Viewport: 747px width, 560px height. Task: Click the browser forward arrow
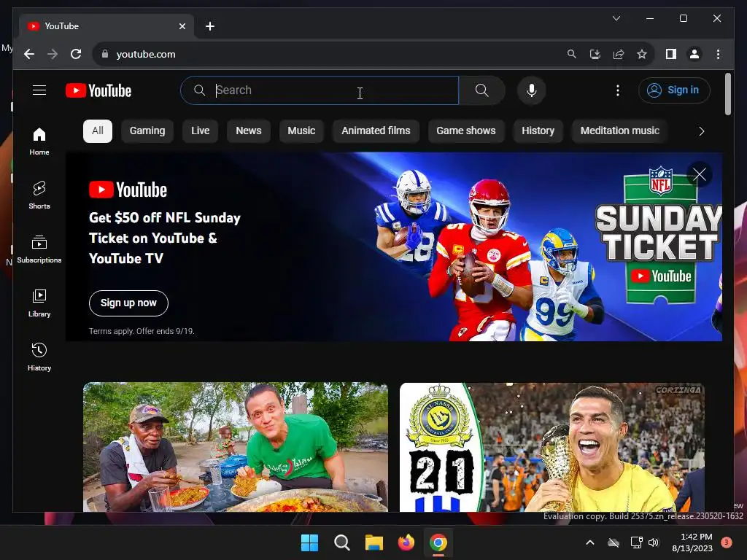pos(53,54)
